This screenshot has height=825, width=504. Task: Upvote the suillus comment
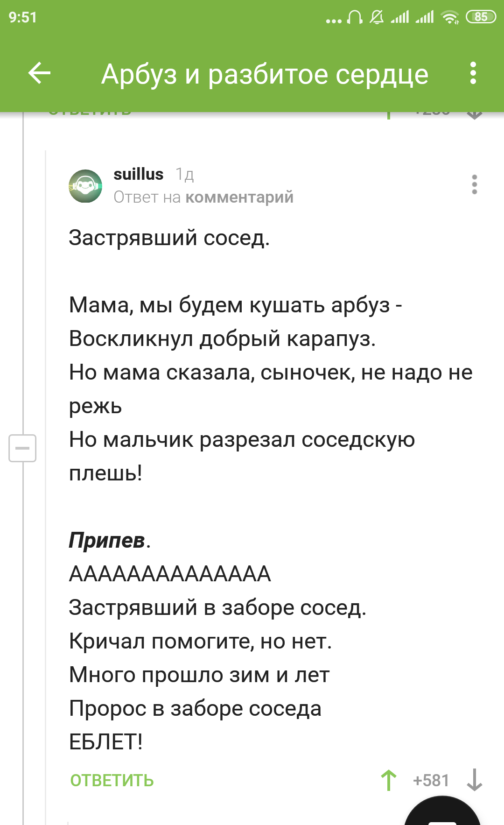(x=388, y=780)
